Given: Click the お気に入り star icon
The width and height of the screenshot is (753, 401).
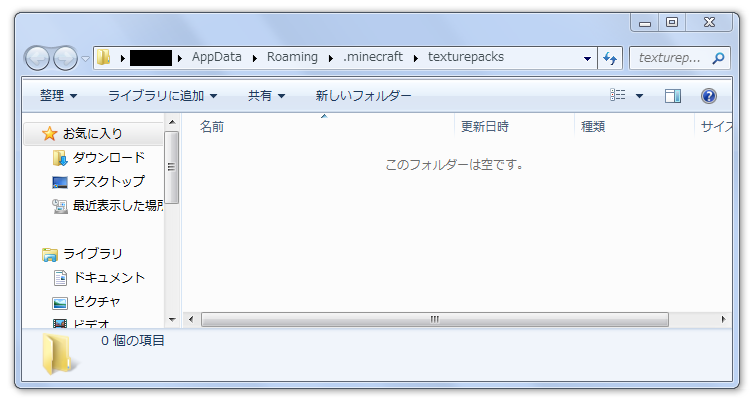Looking at the screenshot, I should 49,134.
